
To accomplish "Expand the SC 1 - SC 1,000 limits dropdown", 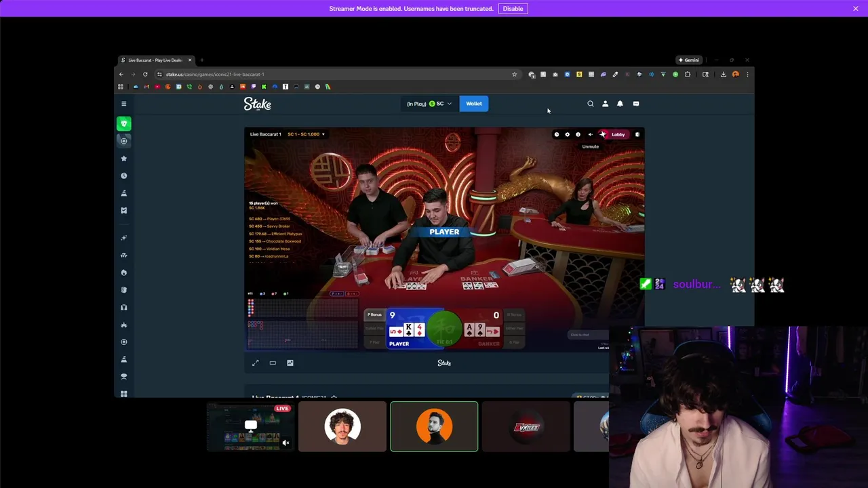I will click(306, 134).
